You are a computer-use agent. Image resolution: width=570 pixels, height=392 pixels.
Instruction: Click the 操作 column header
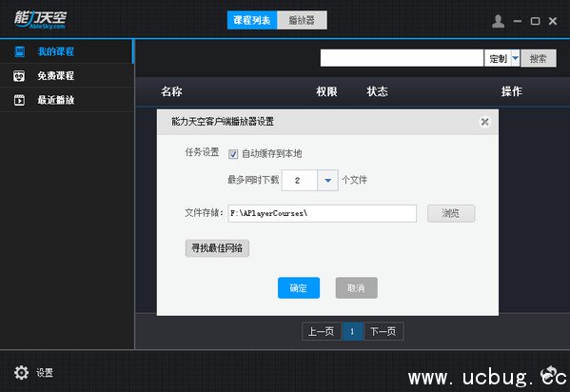(512, 91)
